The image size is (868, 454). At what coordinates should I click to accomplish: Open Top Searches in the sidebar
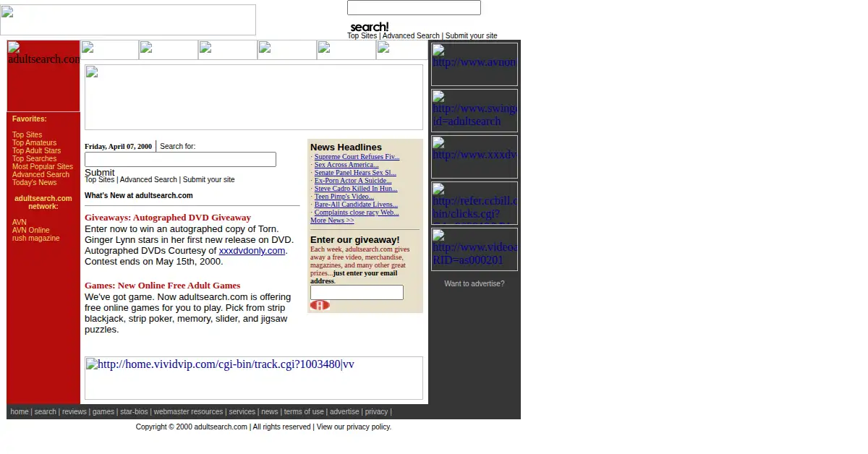click(x=34, y=158)
